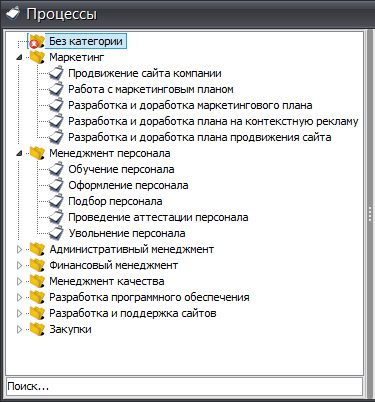Open Разработка и доработка плана продвижения сайта
Image resolution: width=375 pixels, height=402 pixels.
(200, 137)
